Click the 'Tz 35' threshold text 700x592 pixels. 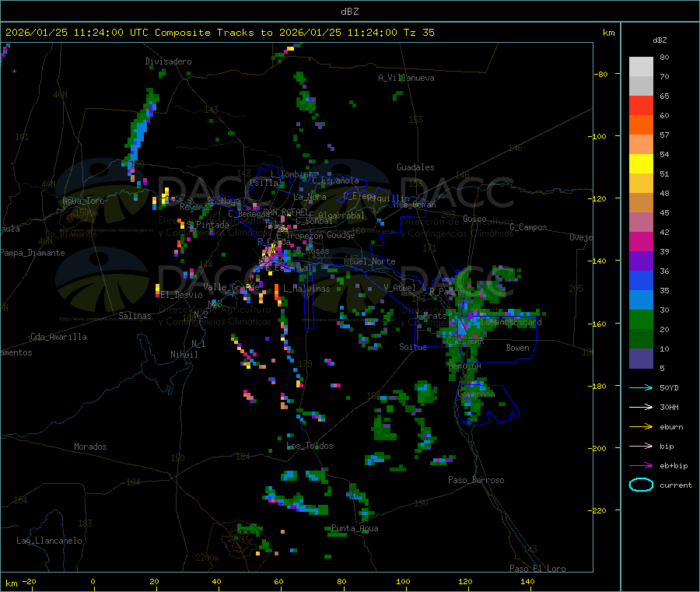click(418, 33)
